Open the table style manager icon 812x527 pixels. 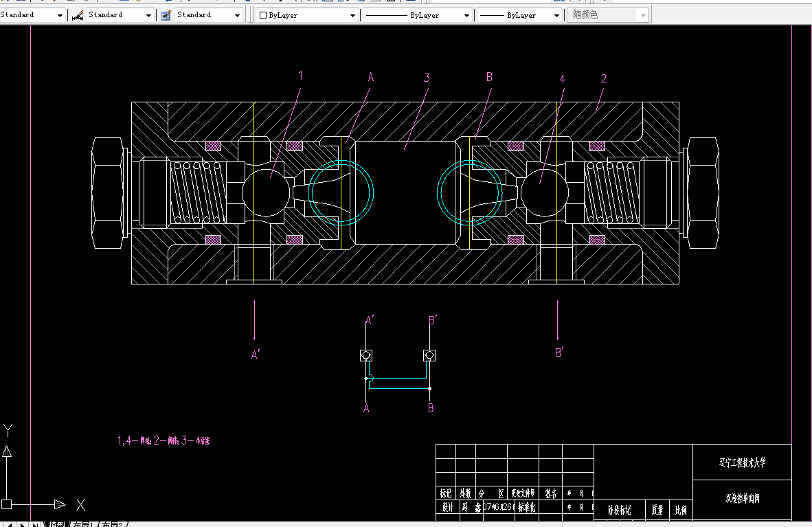point(166,16)
